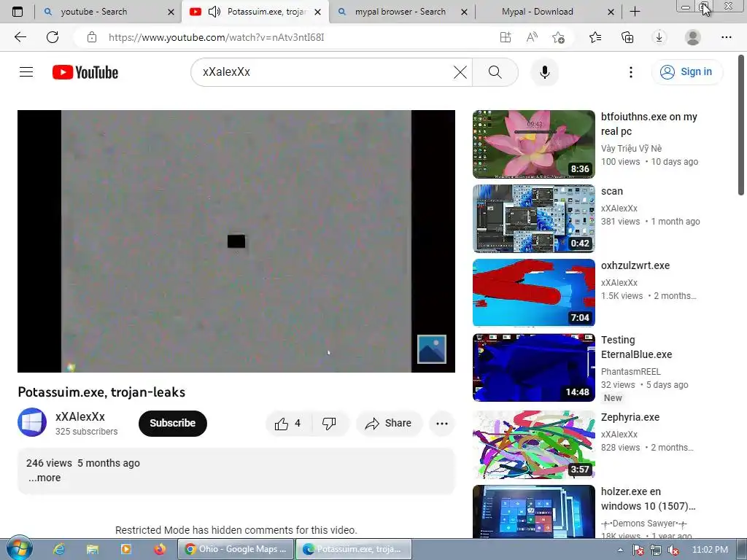This screenshot has height=560, width=747.
Task: Open Windows Explorer from taskbar
Action: 93,549
